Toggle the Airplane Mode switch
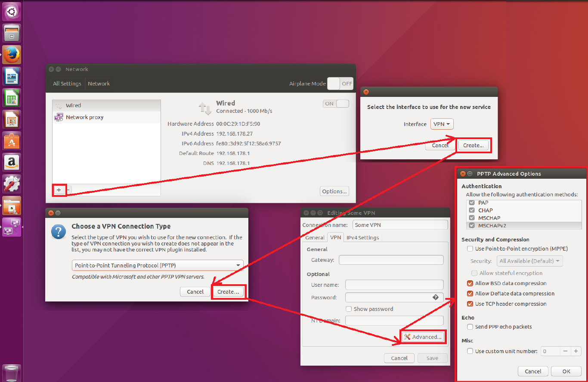Image resolution: width=588 pixels, height=382 pixels. 340,84
